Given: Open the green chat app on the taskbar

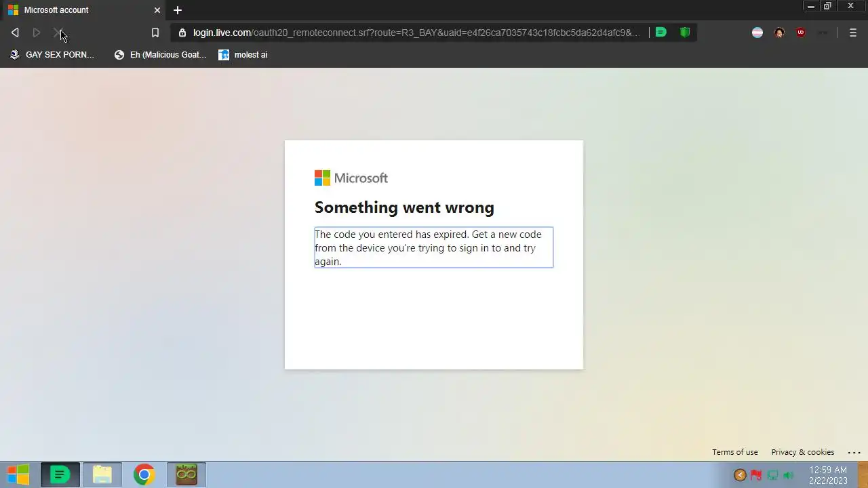Looking at the screenshot, I should [60, 474].
